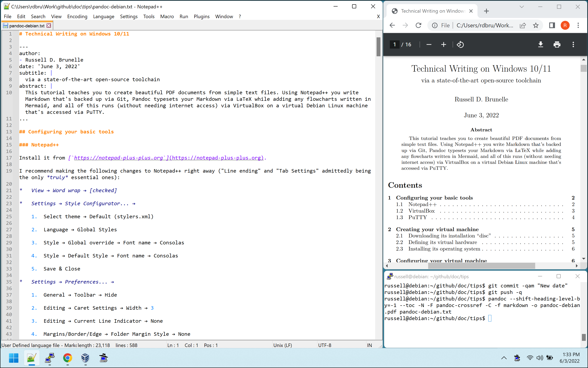This screenshot has height=368, width=588.
Task: Rotate the PDF counterclockwise
Action: 460,44
